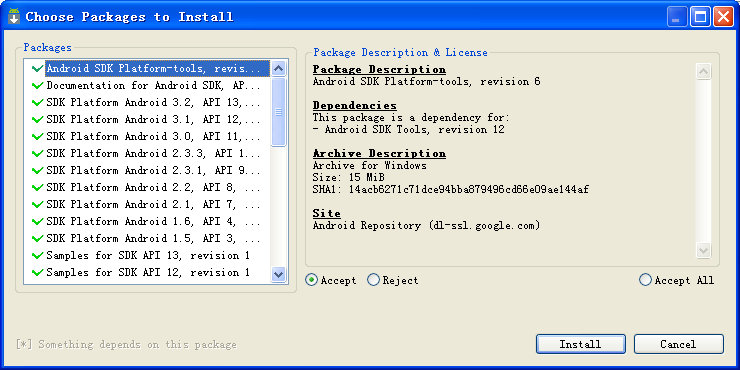The height and width of the screenshot is (370, 740).
Task: Click checkmark next to SDK Platform Android 2.3.1
Action: (38, 170)
